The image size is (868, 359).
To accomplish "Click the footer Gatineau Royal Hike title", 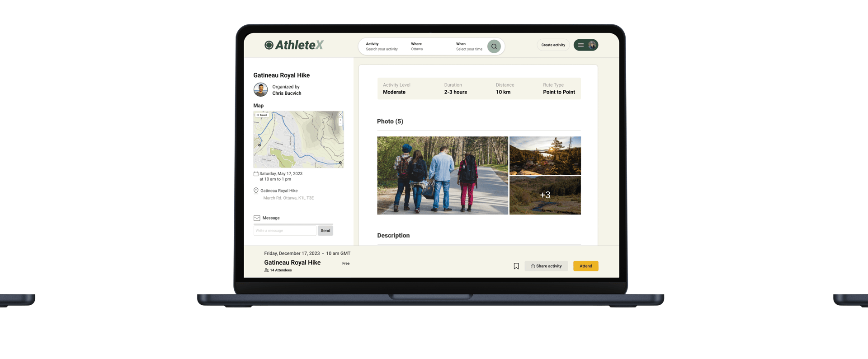I will [292, 262].
